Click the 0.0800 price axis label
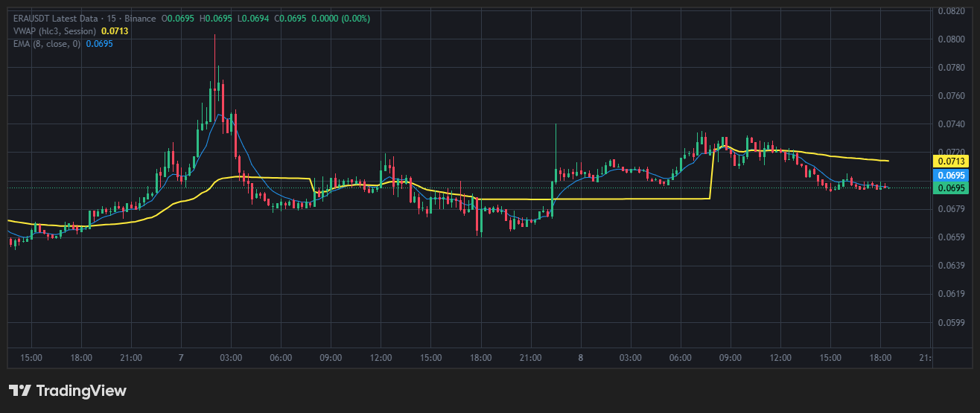The height and width of the screenshot is (413, 980). pos(951,39)
